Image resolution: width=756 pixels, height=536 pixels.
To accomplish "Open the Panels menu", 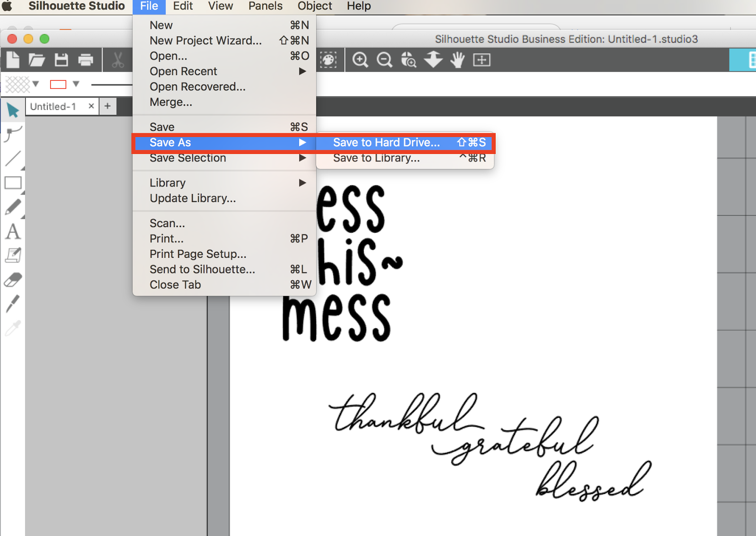I will pyautogui.click(x=265, y=6).
